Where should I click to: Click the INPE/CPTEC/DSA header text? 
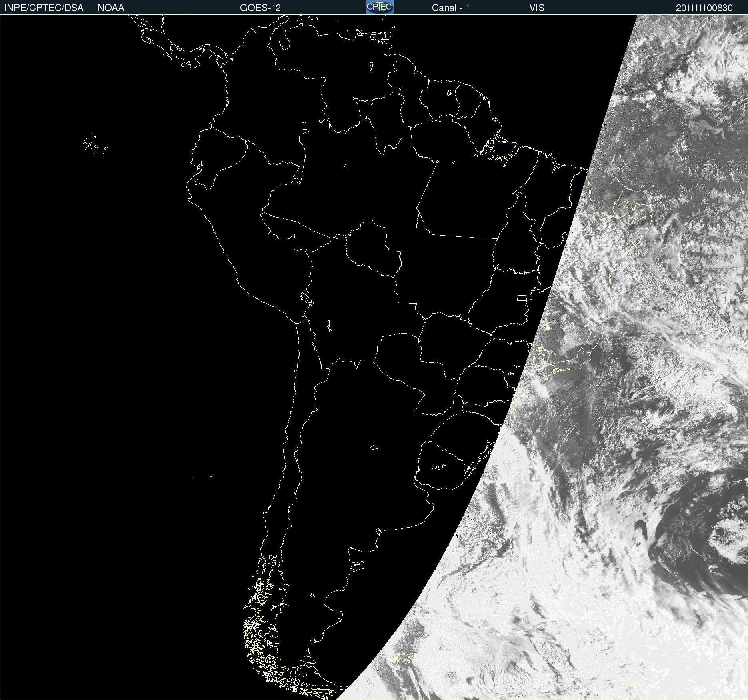coord(44,8)
